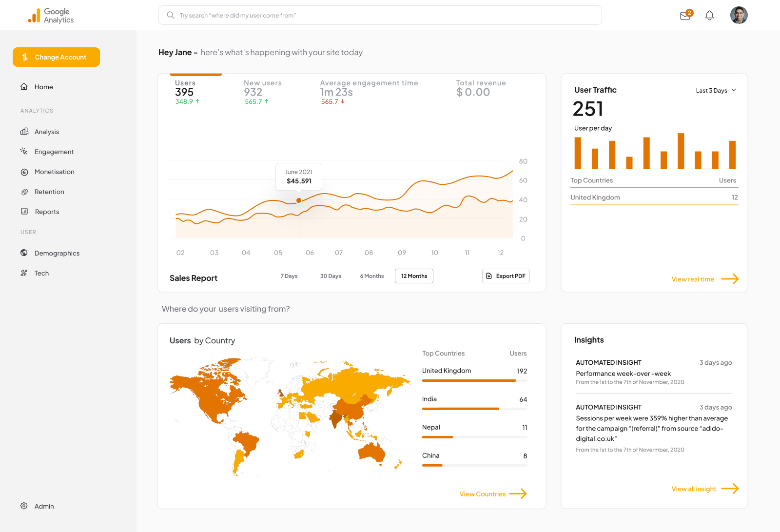Click the Change Account button
Screen dimensions: 780x532
click(56, 57)
